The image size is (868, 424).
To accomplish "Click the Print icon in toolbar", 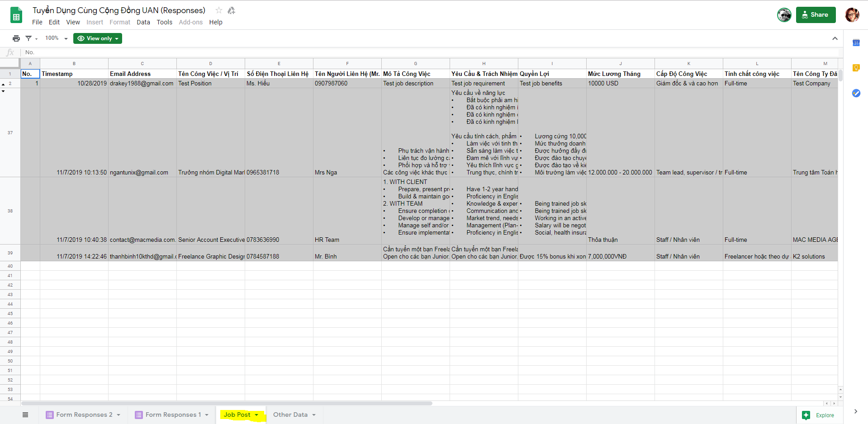I will click(16, 38).
